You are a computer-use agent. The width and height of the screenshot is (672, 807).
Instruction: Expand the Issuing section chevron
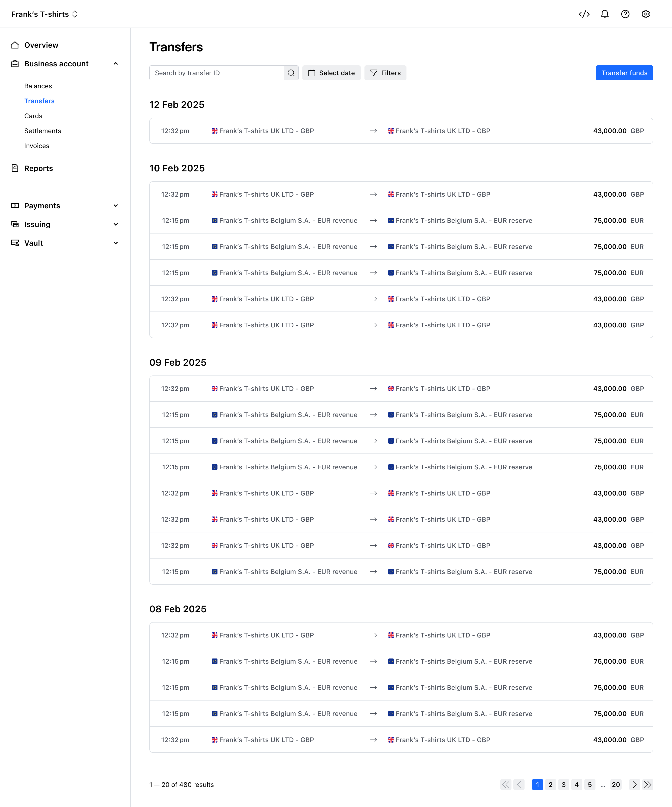click(x=115, y=224)
